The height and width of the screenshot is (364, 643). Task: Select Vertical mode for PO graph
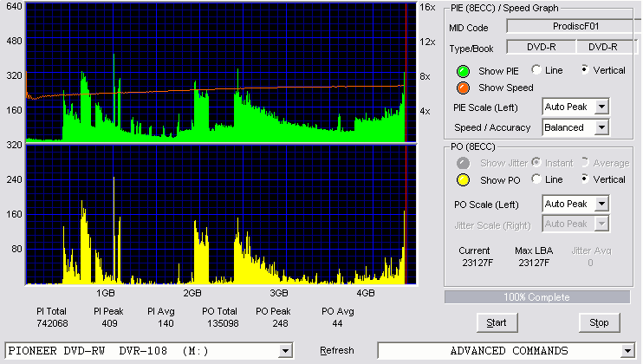pos(585,179)
